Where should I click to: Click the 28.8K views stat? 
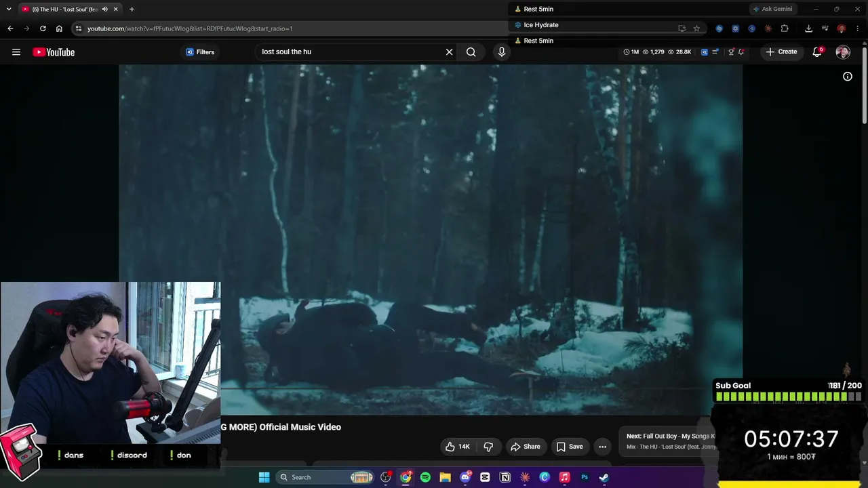coord(679,52)
